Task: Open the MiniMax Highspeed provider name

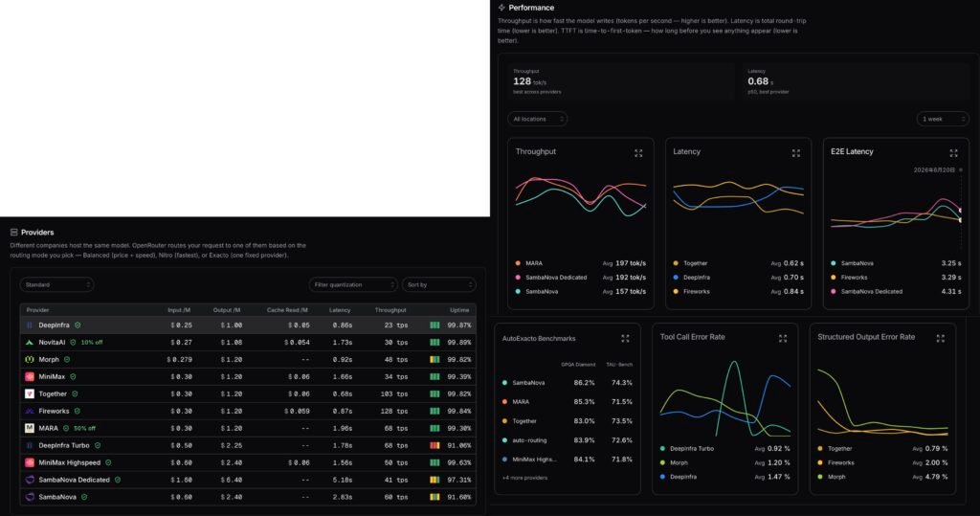Action: pyautogui.click(x=69, y=462)
